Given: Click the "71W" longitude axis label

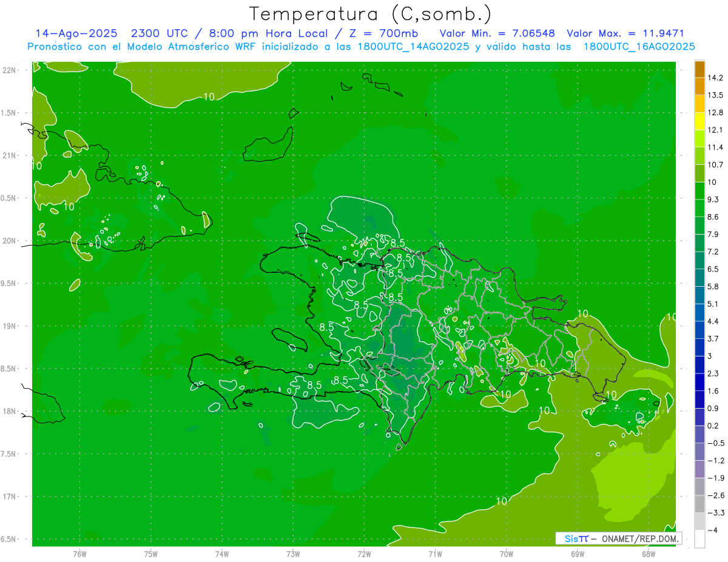Looking at the screenshot, I should (435, 554).
